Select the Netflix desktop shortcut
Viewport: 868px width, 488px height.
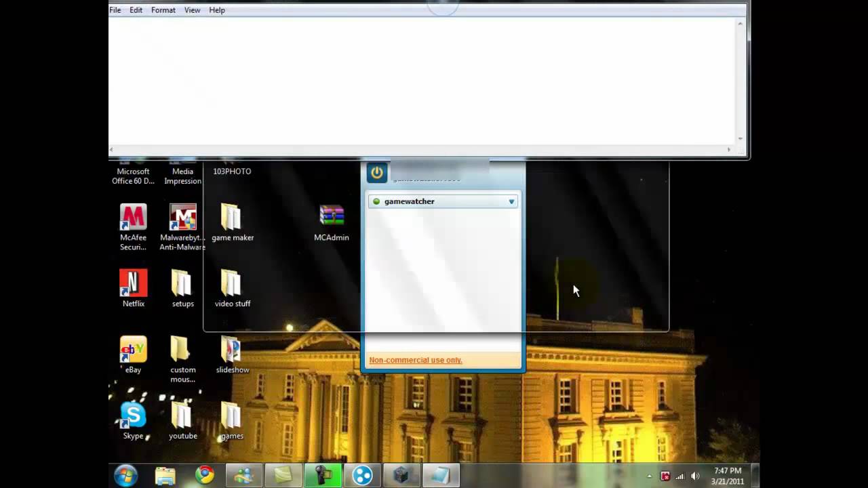pyautogui.click(x=134, y=289)
